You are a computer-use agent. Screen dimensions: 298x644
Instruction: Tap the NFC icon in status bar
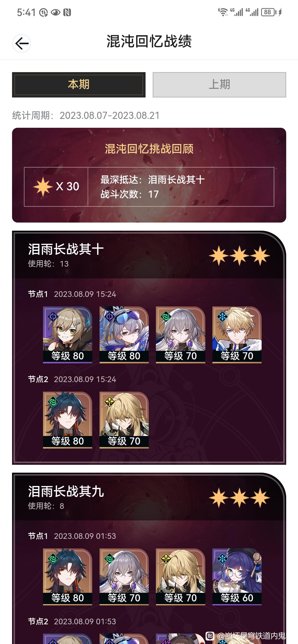pyautogui.click(x=67, y=12)
